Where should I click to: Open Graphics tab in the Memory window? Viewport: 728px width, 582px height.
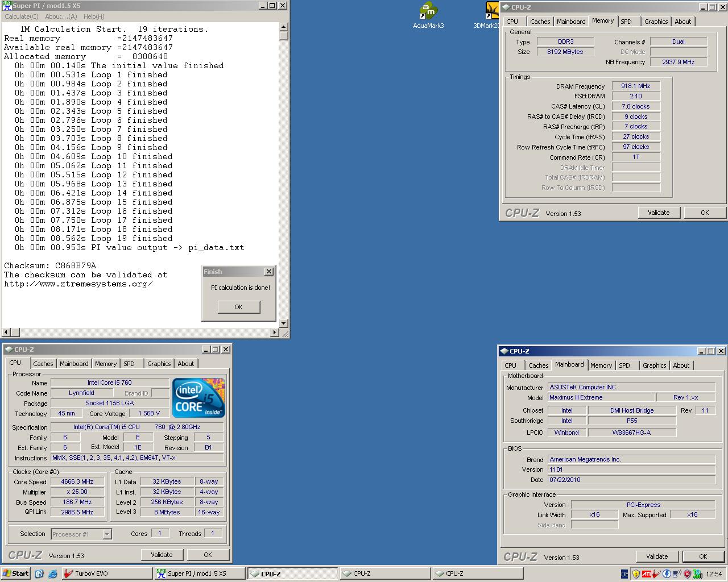coord(656,22)
